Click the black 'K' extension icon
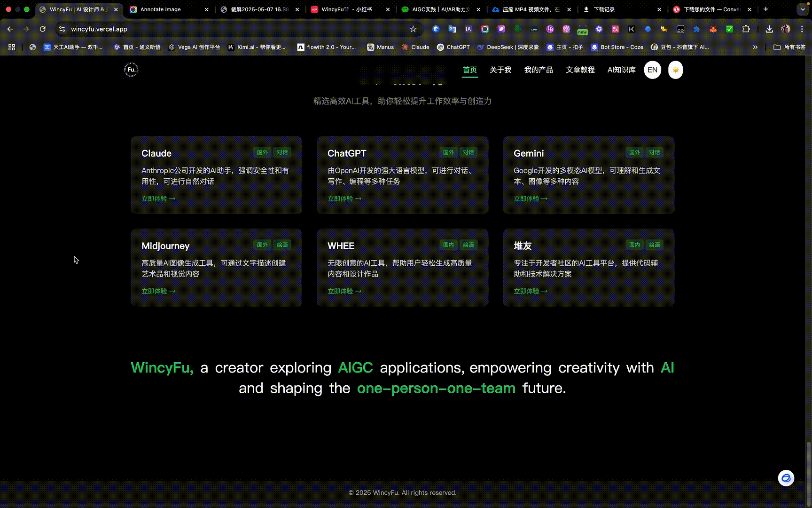The image size is (812, 508). pos(632,29)
